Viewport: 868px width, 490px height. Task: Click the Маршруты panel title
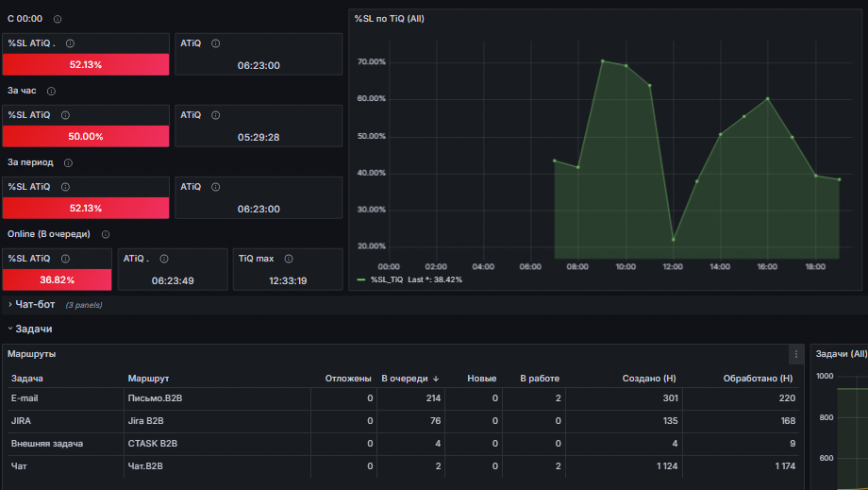point(31,354)
